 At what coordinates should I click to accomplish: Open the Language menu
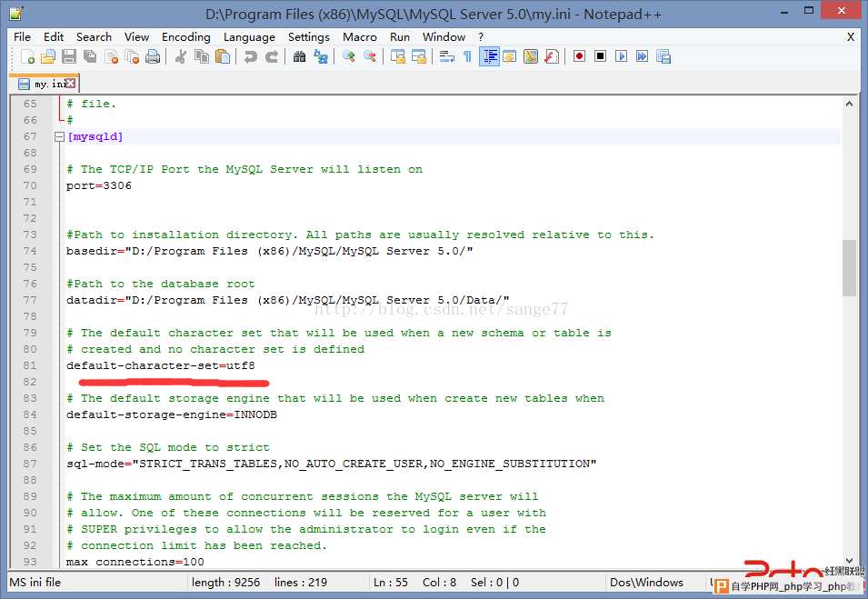click(x=249, y=37)
